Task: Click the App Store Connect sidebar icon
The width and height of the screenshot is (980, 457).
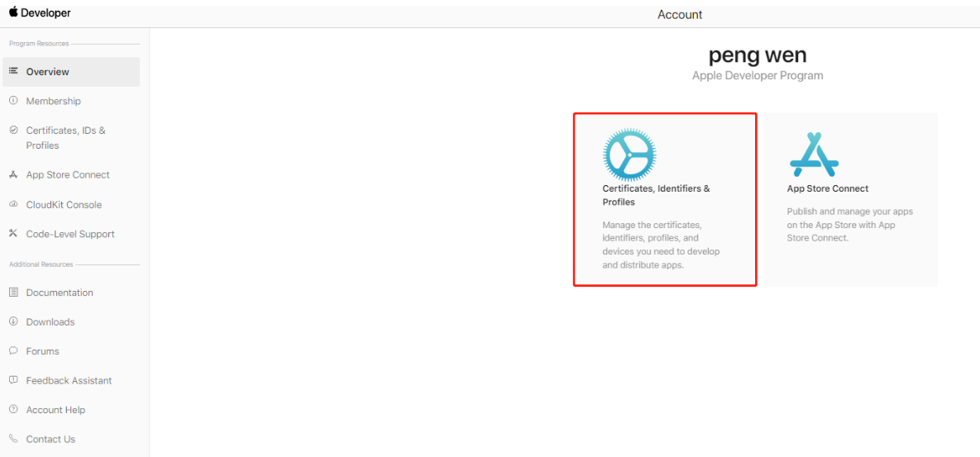Action: [x=13, y=175]
